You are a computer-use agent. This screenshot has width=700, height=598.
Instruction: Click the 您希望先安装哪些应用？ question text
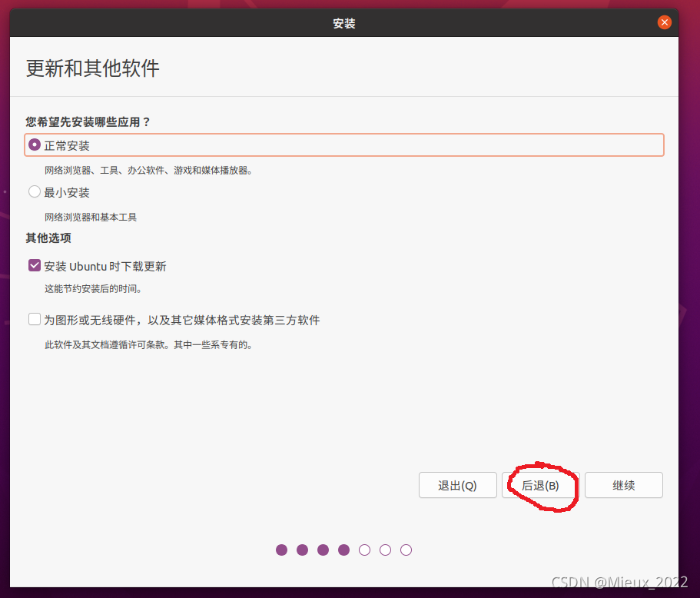(88, 122)
